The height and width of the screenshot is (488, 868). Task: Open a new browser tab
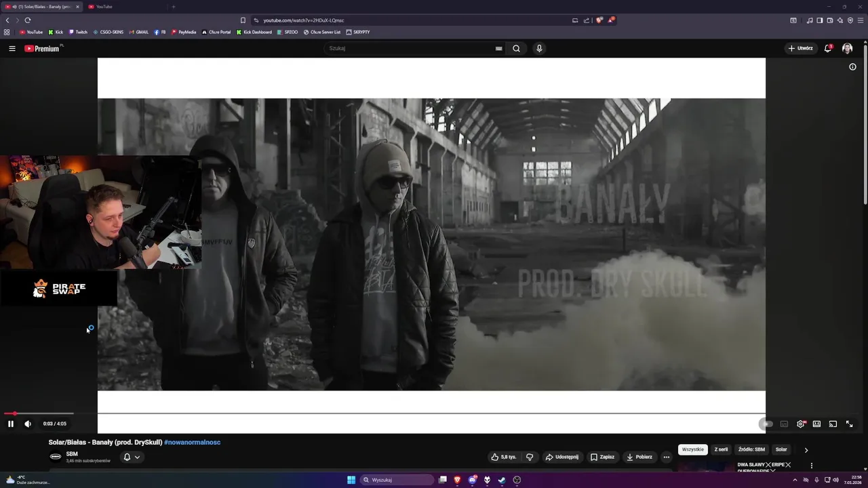pyautogui.click(x=173, y=7)
